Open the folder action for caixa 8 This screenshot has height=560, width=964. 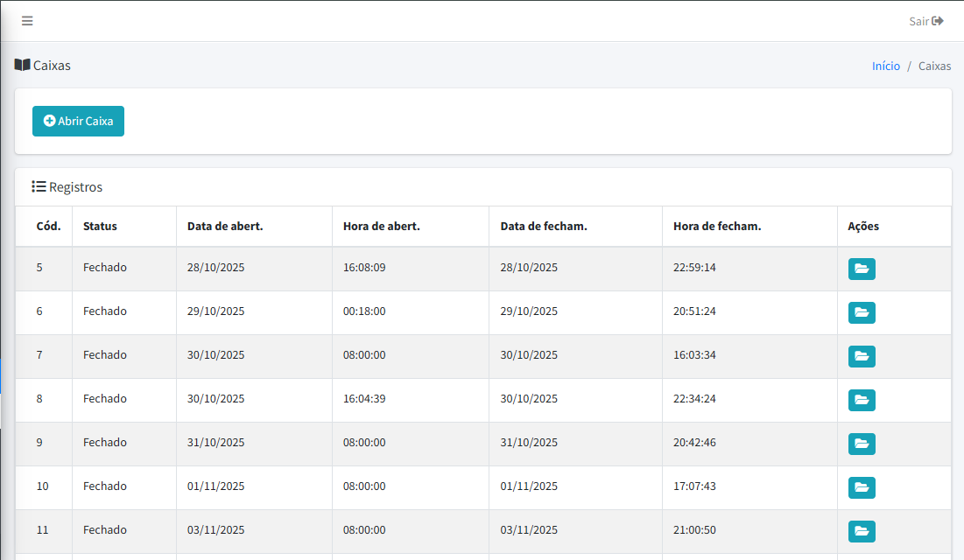(x=862, y=400)
